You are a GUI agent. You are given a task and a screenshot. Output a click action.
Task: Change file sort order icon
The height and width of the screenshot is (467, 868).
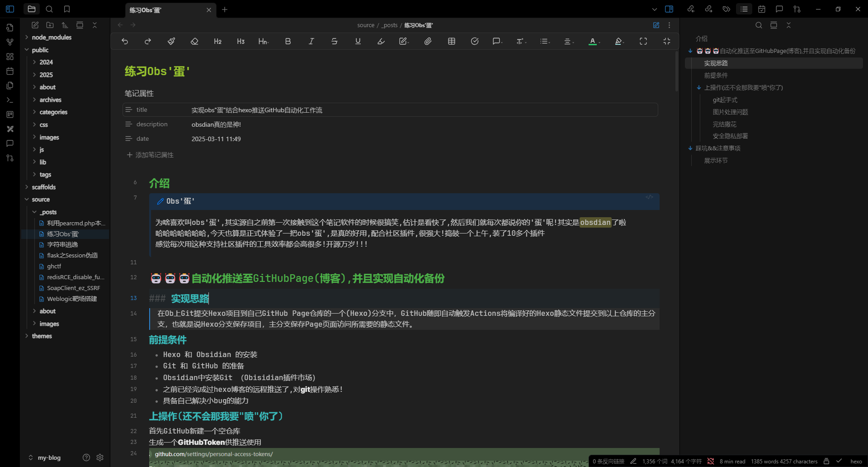(x=65, y=25)
